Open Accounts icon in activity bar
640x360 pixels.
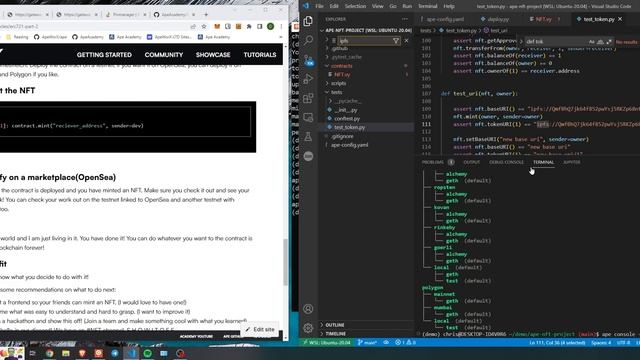coord(308,309)
